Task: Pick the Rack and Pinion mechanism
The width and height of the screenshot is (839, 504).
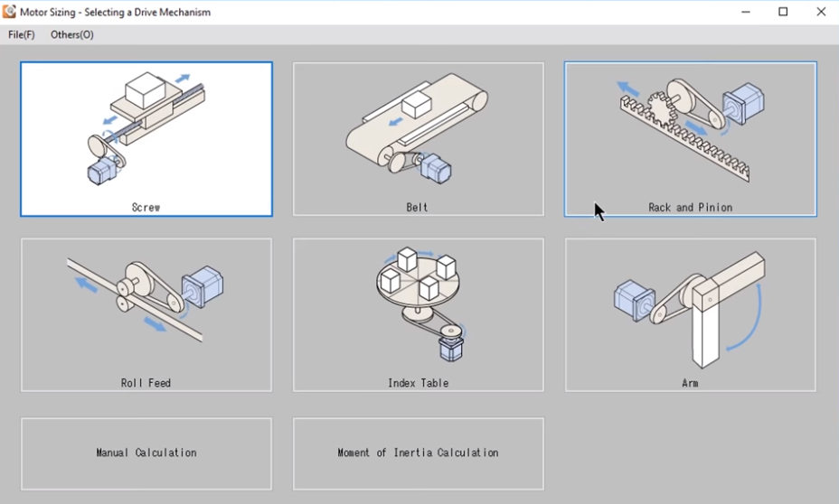Action: 690,139
